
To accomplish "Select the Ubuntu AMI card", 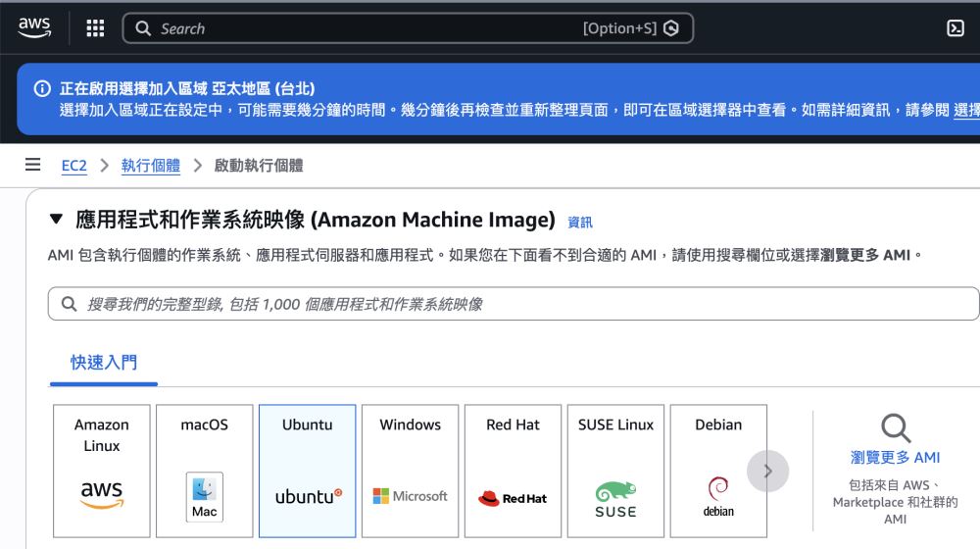I will [x=308, y=471].
